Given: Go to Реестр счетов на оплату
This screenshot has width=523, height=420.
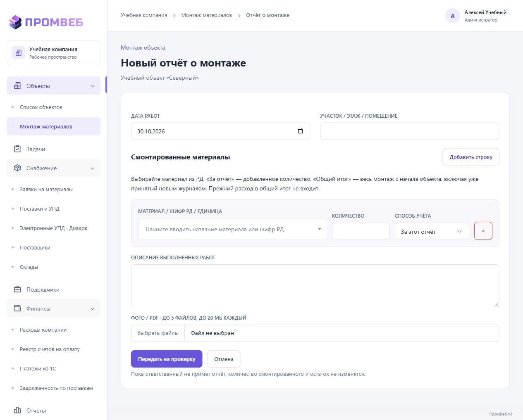Looking at the screenshot, I should tap(50, 349).
